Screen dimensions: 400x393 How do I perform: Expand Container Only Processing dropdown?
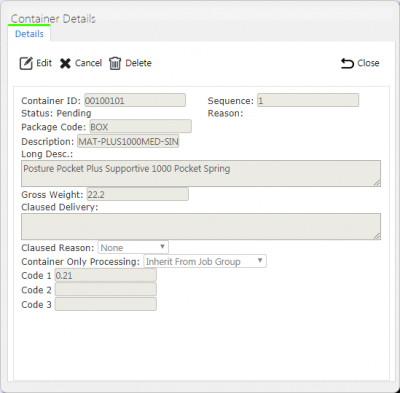(205, 261)
